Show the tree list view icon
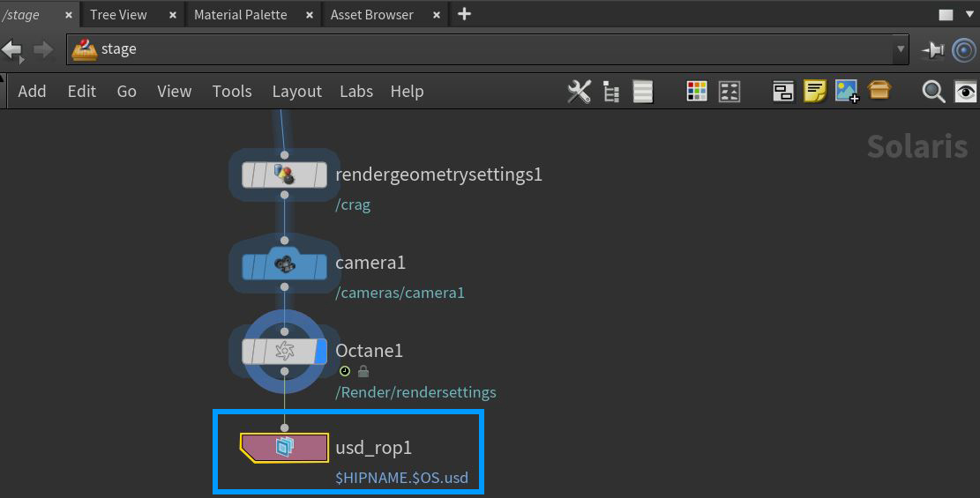 point(610,92)
